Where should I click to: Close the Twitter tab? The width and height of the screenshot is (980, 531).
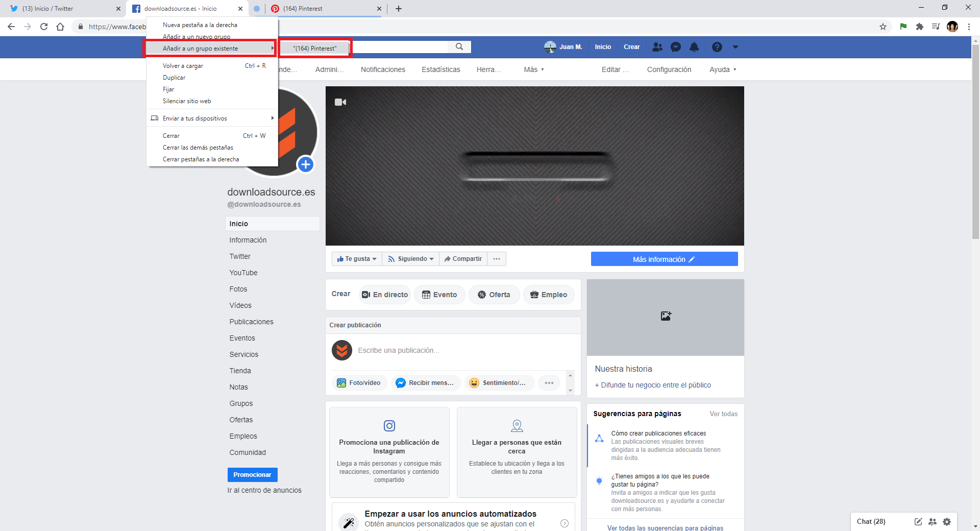118,9
